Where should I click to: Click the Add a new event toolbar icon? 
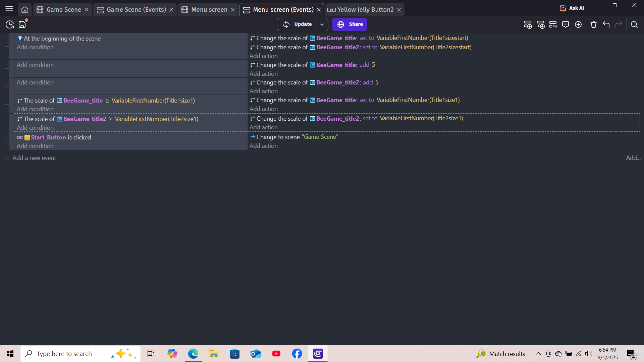click(528, 24)
